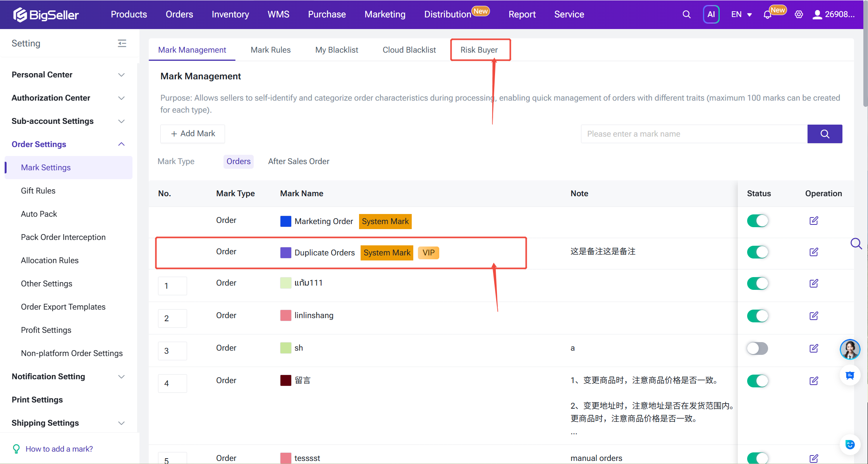
Task: Focus the mark name search field
Action: [694, 134]
